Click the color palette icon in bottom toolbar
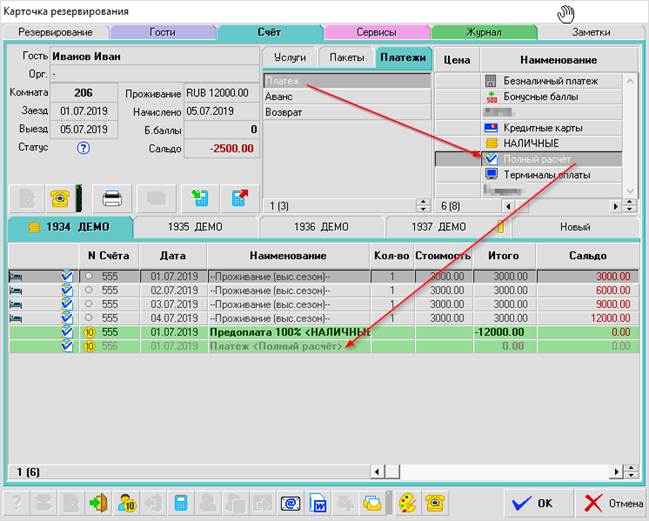 pos(406,502)
